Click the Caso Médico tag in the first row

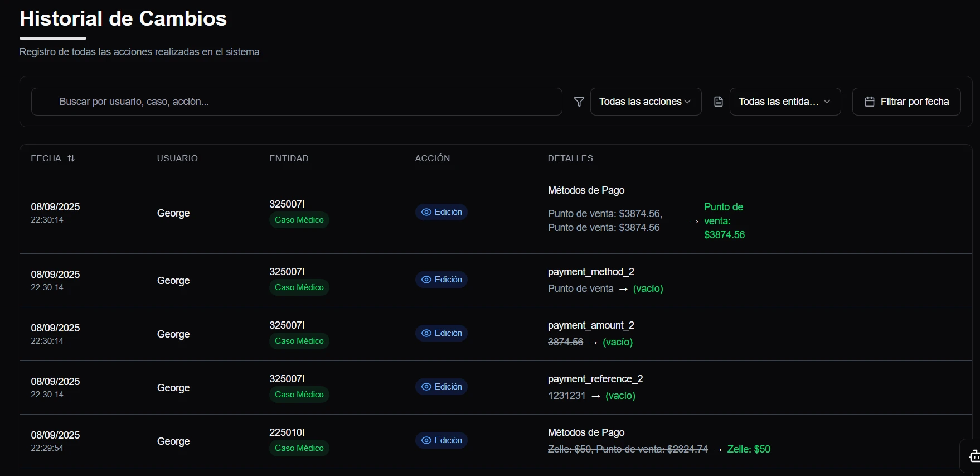click(x=299, y=220)
